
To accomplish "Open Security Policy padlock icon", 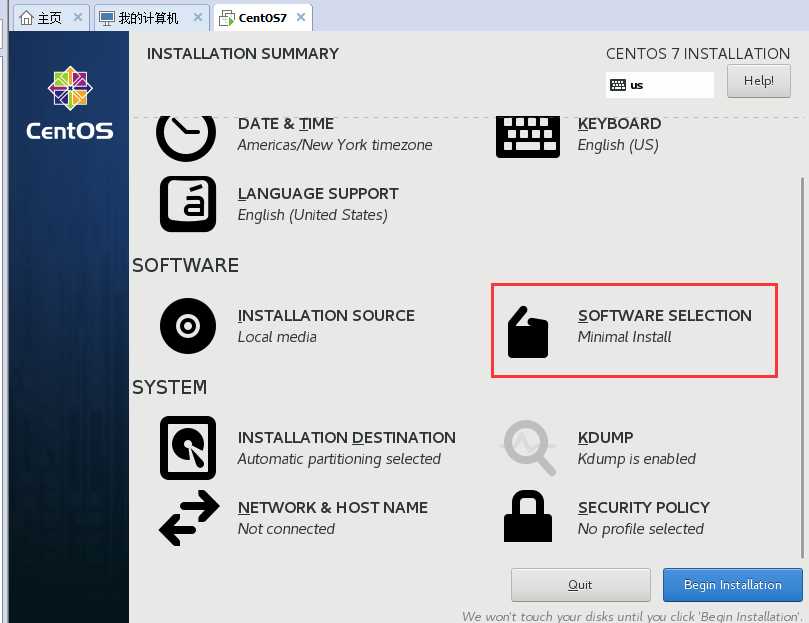I will tap(528, 516).
